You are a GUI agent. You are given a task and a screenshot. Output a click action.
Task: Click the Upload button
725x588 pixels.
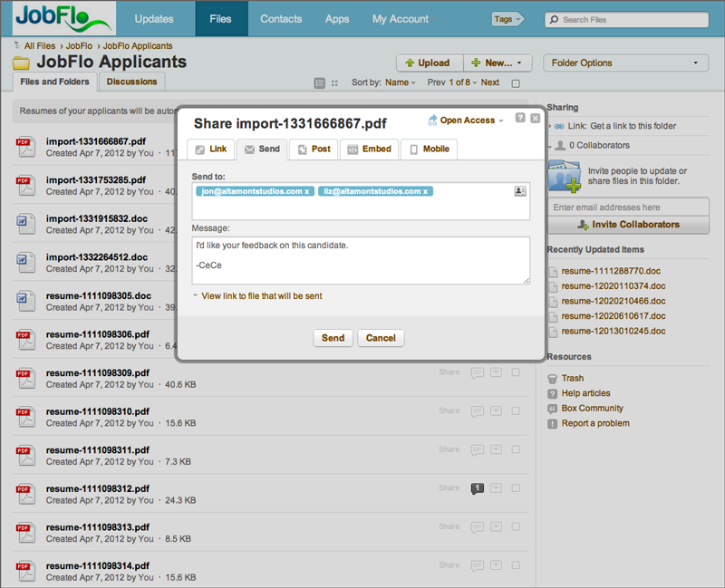tap(430, 63)
